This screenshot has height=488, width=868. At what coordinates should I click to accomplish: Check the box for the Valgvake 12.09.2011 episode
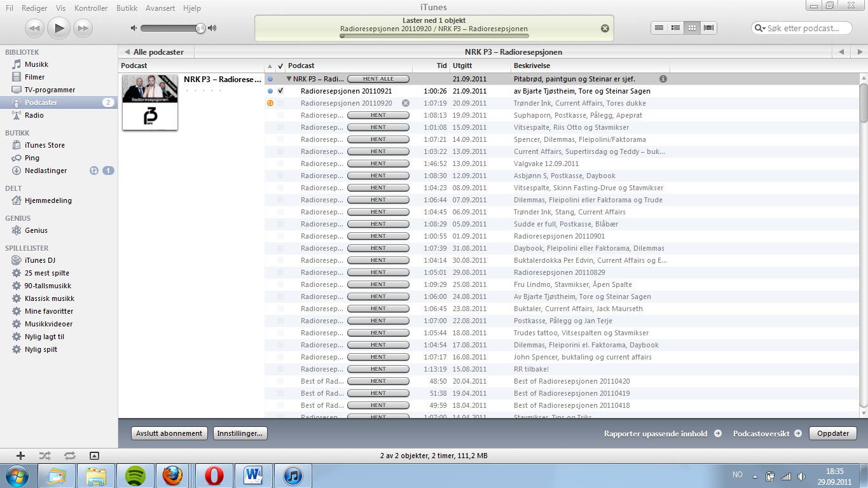[x=280, y=164]
